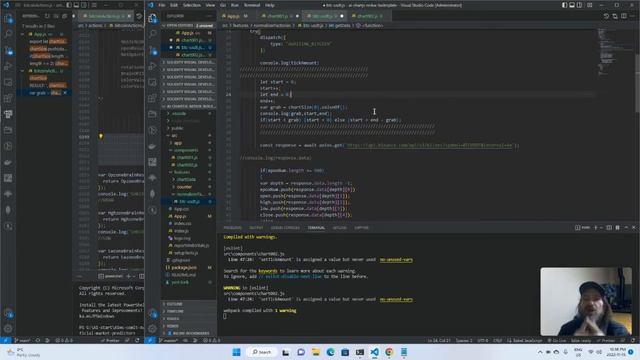Viewport: 640px width, 360px height.
Task: Open package.json in Explorer tree
Action: pos(189,267)
